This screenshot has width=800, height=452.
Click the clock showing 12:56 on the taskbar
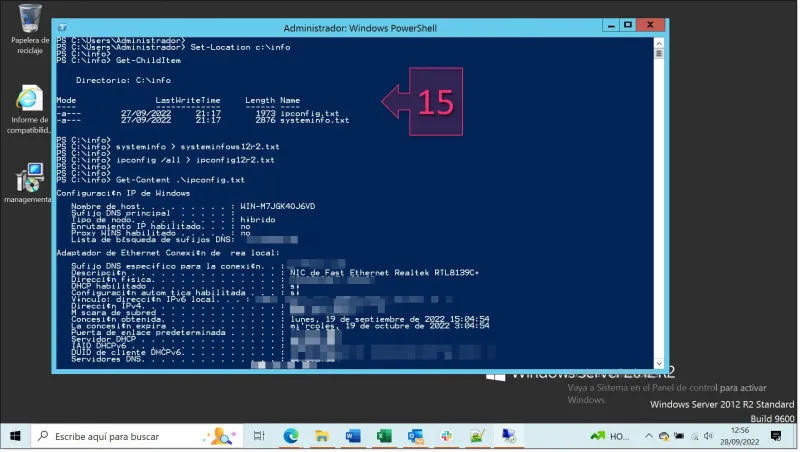tap(745, 436)
